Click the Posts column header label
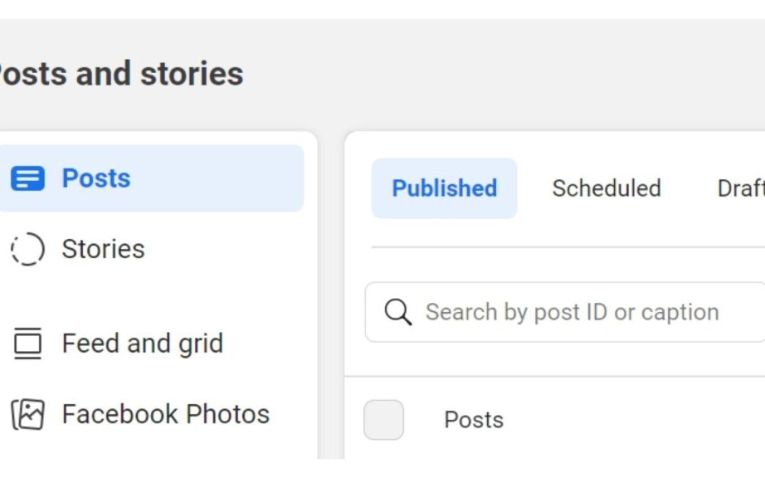 [x=473, y=420]
